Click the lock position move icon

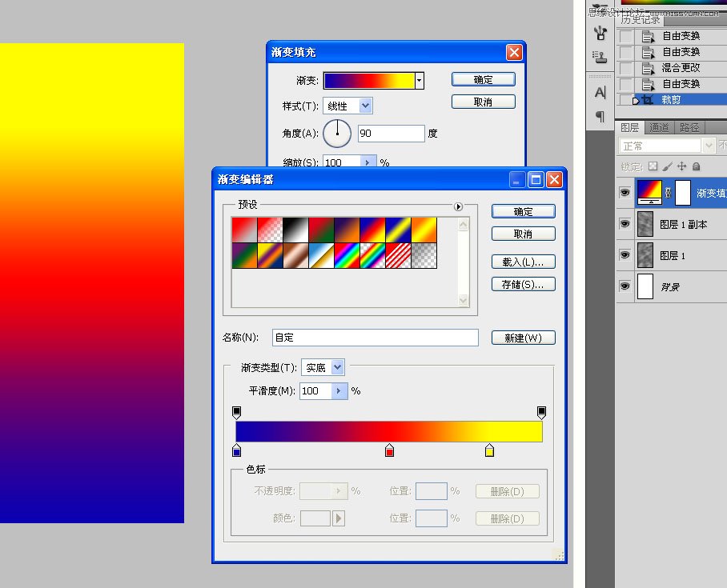pos(682,166)
